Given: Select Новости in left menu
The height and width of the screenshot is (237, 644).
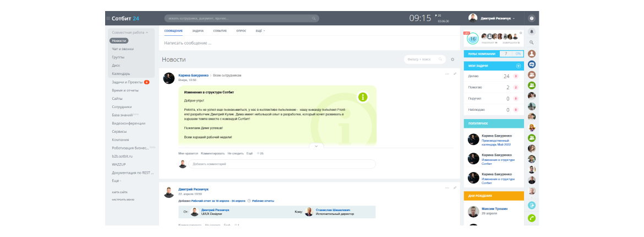Looking at the screenshot, I should (x=119, y=41).
